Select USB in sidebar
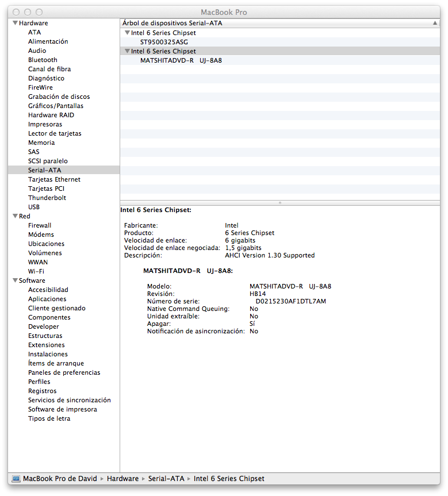This screenshot has width=448, height=496. [x=34, y=207]
